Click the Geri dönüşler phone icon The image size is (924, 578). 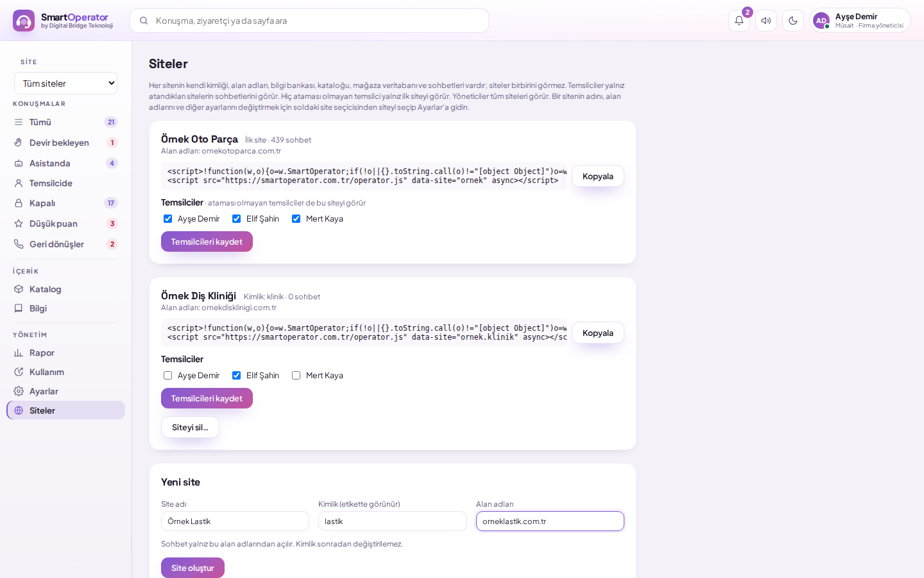tap(19, 244)
